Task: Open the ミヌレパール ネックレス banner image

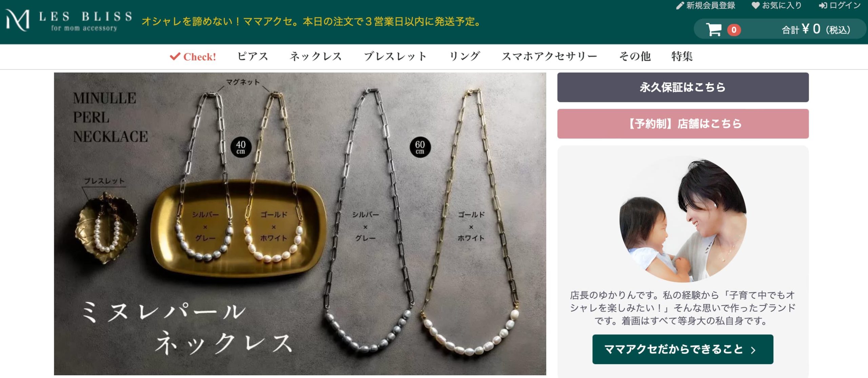Action: pyautogui.click(x=300, y=224)
